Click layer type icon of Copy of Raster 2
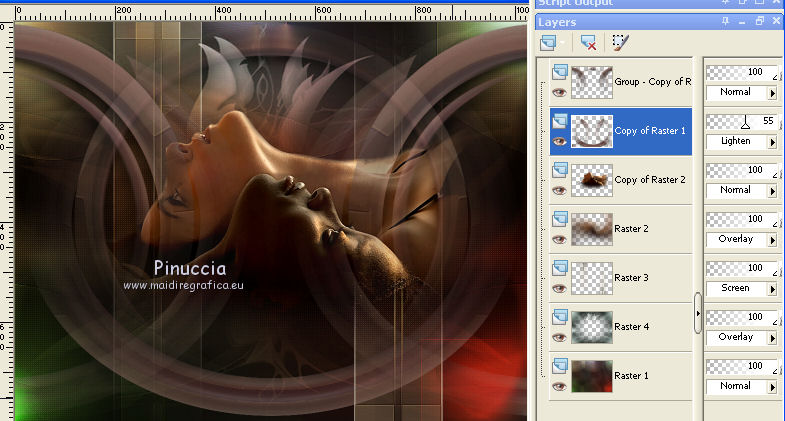Viewport: 785px width, 421px height. click(x=560, y=170)
